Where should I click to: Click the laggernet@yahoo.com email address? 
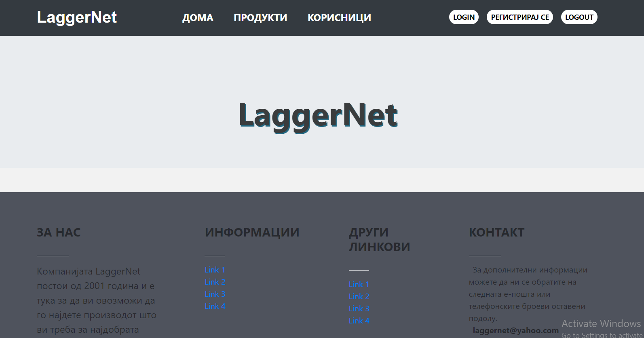(x=515, y=331)
